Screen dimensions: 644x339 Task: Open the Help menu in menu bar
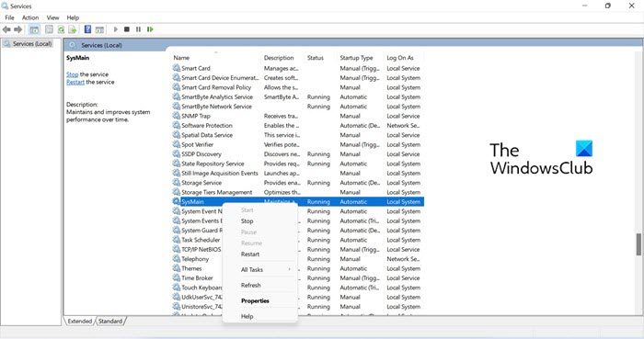(x=73, y=17)
